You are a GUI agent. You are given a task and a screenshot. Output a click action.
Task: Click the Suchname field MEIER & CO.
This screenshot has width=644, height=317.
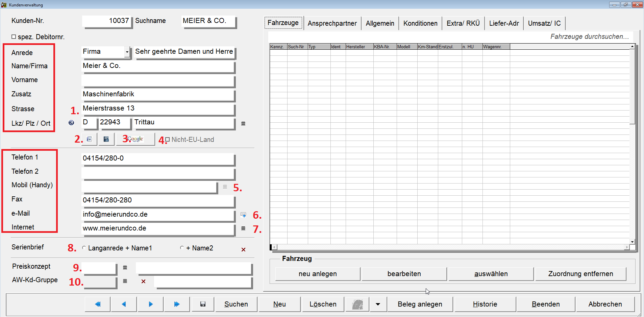pyautogui.click(x=208, y=21)
